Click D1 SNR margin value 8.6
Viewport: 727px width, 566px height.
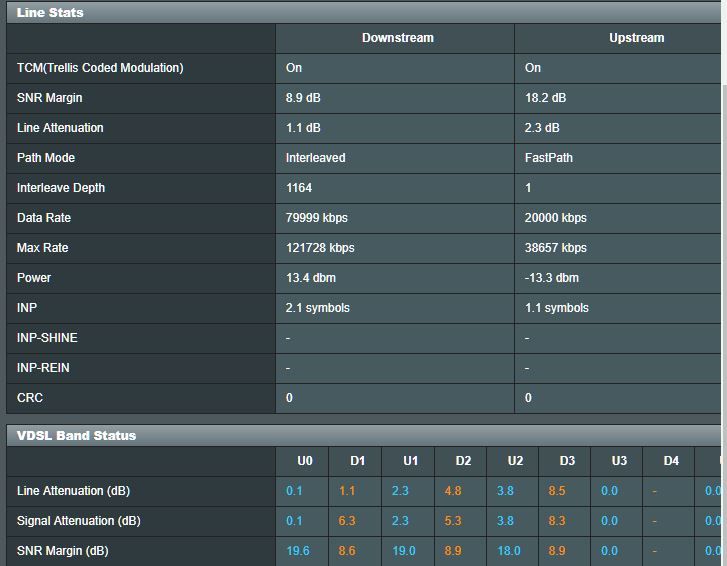point(347,551)
